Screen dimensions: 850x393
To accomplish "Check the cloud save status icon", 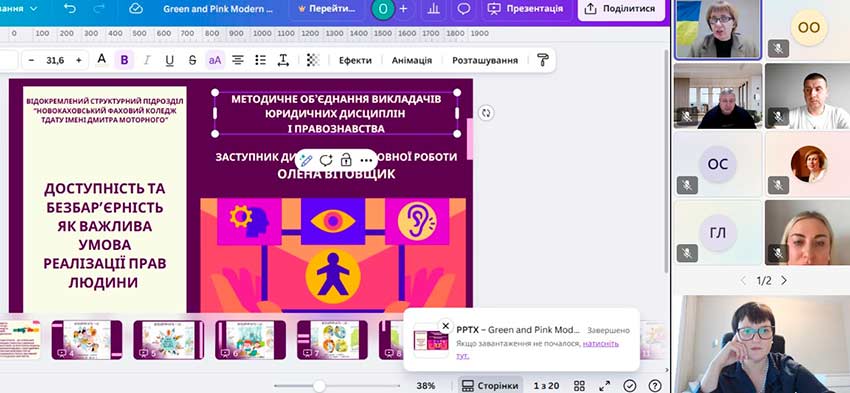I will (136, 9).
